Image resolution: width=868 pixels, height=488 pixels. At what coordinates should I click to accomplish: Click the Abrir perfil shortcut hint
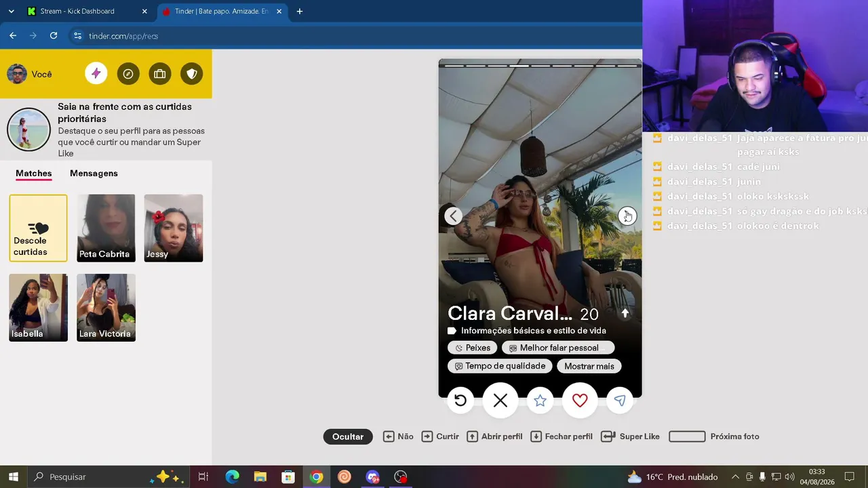point(494,436)
